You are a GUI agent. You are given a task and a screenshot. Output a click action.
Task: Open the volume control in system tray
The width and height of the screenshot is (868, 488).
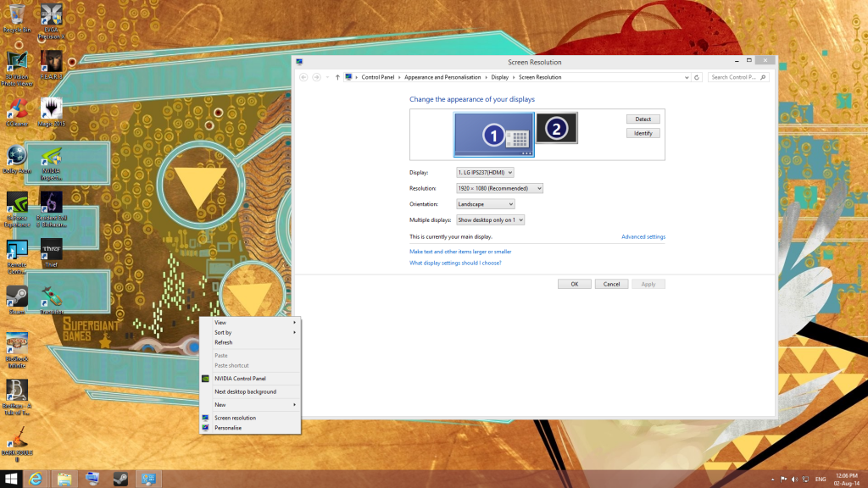tap(794, 480)
